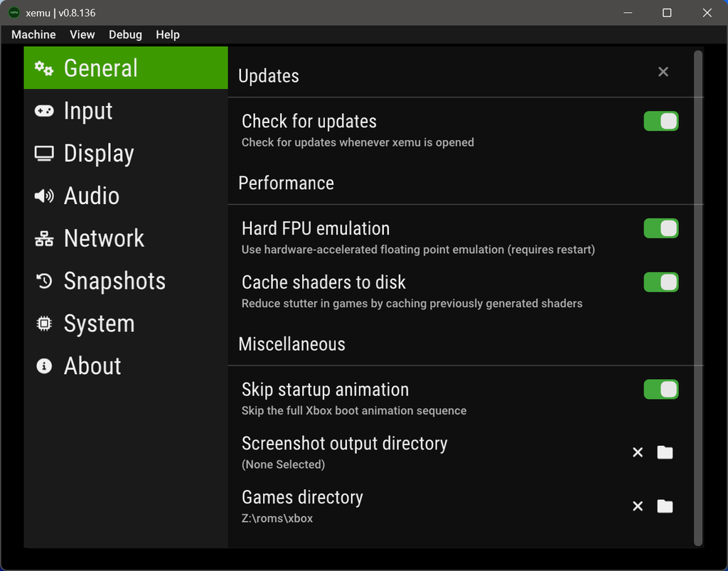Toggle Skip startup animation switch
This screenshot has height=571, width=728.
point(661,390)
